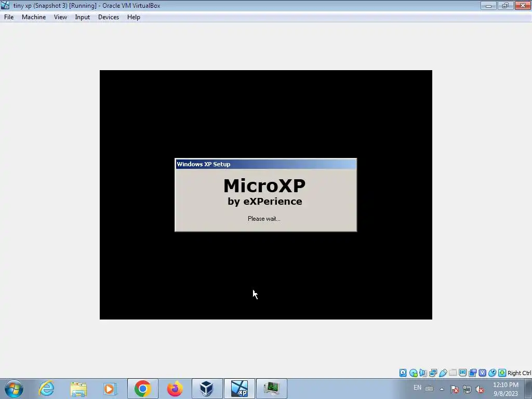Open the View menu
Image resolution: width=532 pixels, height=399 pixels.
coord(60,17)
